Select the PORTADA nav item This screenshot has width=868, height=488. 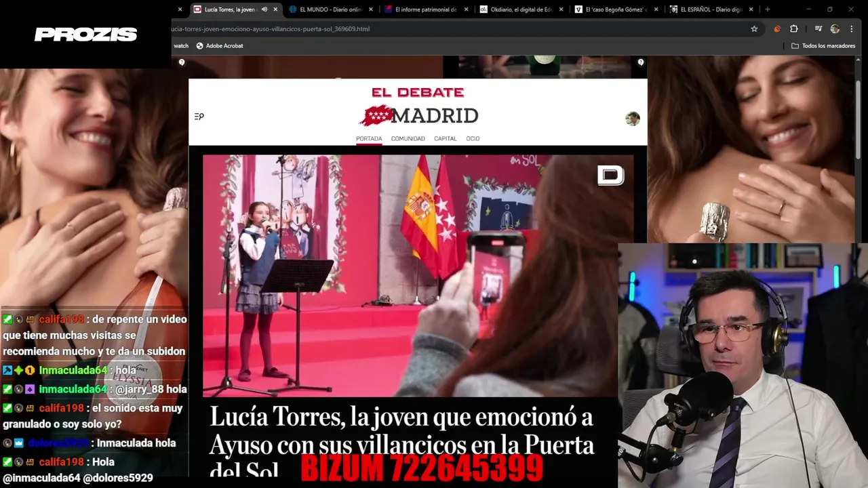(369, 138)
